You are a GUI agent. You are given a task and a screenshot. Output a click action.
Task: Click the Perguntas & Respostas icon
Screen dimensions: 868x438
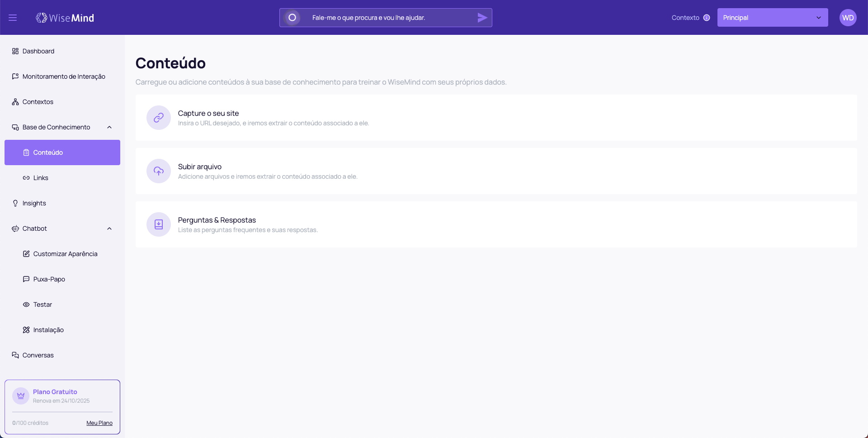coord(159,224)
